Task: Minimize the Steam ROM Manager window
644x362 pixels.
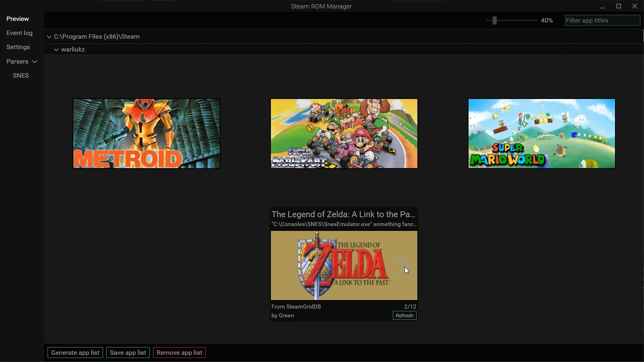Action: click(603, 6)
